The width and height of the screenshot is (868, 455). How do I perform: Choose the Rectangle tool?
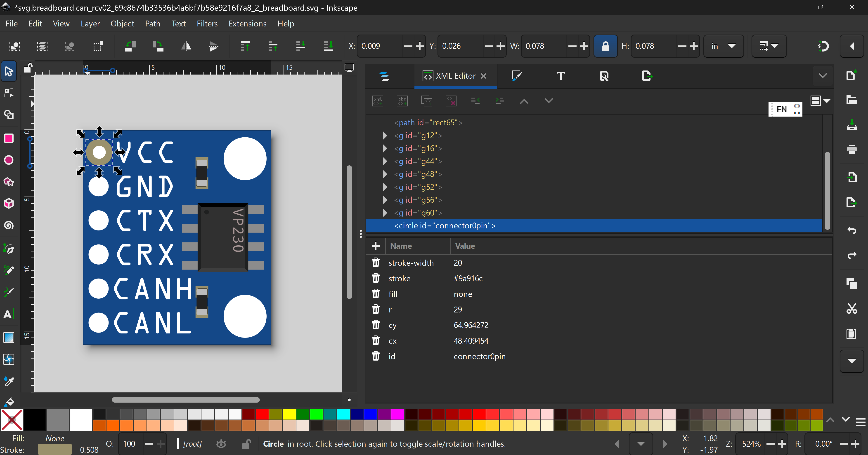(9, 138)
